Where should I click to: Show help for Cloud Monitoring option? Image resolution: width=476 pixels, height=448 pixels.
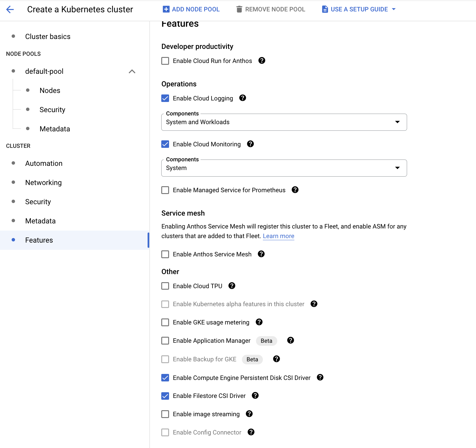point(250,144)
